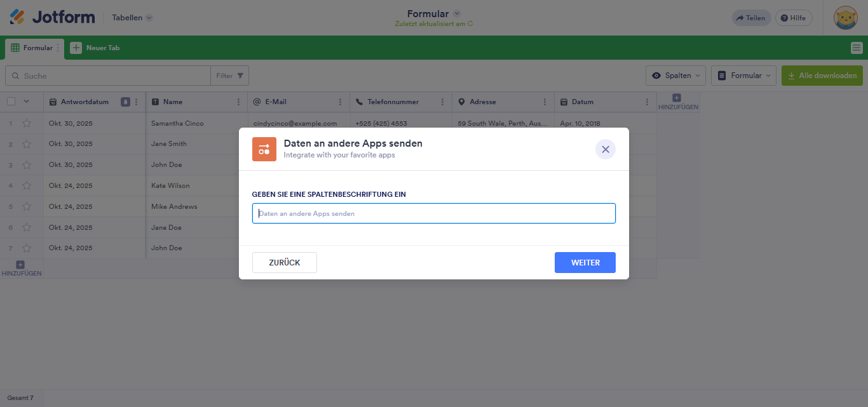Click the HINZUFÜGEN plus icon to add a column
The width and height of the screenshot is (868, 407).
point(676,98)
